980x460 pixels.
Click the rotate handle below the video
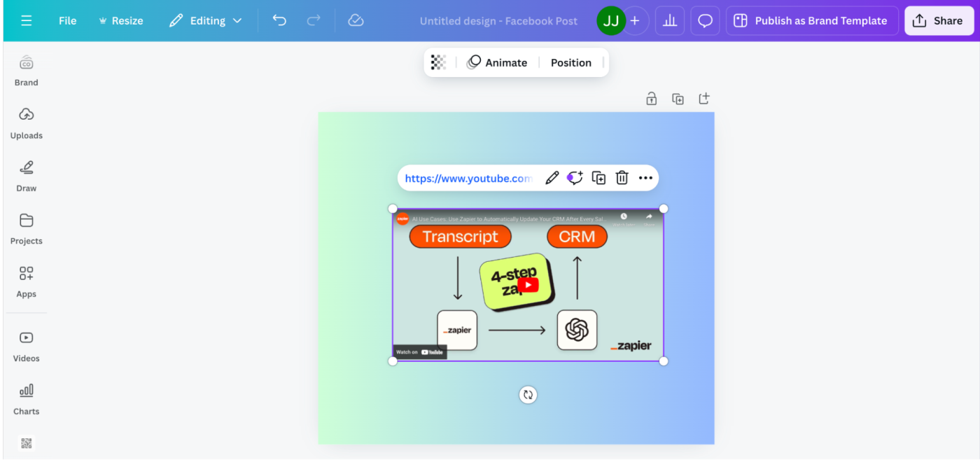tap(528, 395)
